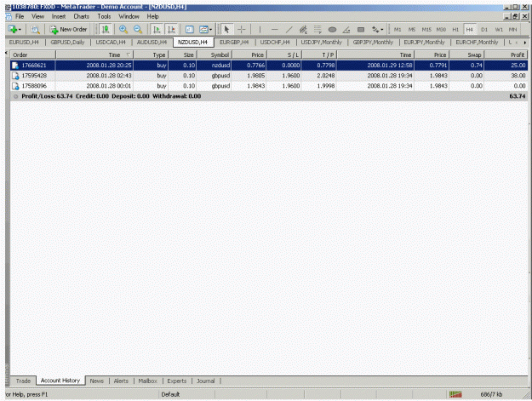Click the Zoom Out magnifier icon
The image size is (532, 401).
[138, 30]
